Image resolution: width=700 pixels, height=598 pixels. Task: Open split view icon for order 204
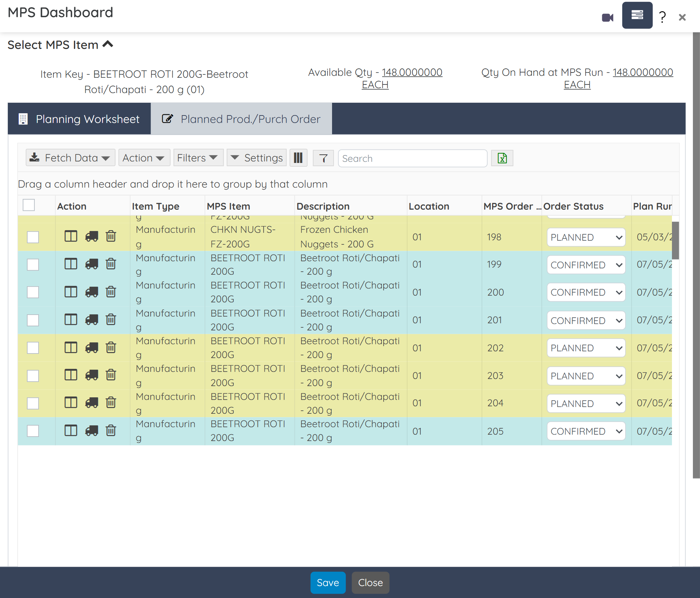[71, 403]
